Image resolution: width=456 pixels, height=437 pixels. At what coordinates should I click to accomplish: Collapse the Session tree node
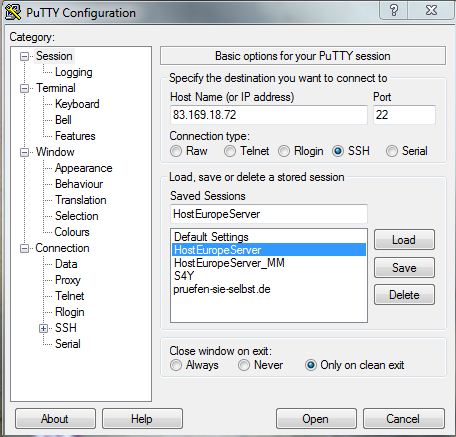click(24, 56)
